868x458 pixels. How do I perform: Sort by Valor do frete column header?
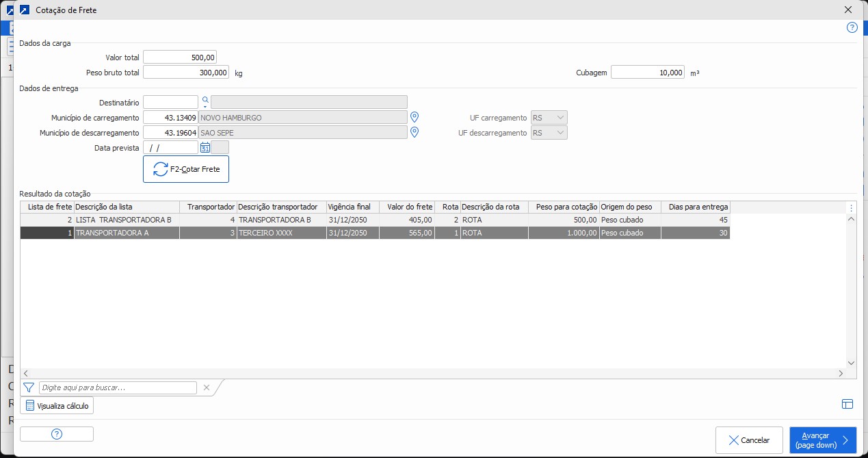click(406, 207)
